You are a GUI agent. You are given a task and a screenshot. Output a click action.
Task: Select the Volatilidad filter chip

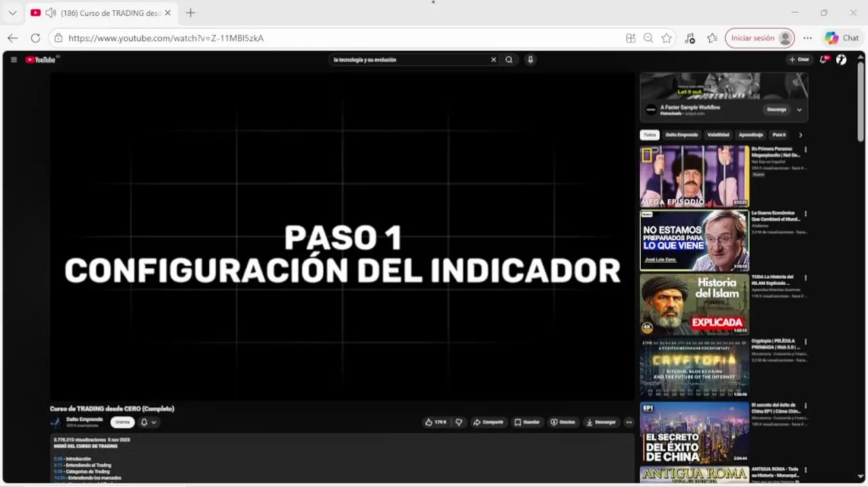pyautogui.click(x=718, y=135)
